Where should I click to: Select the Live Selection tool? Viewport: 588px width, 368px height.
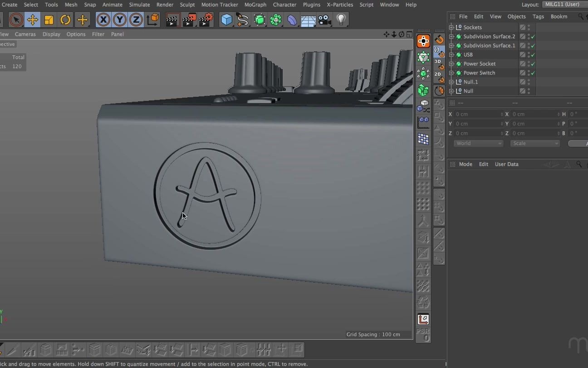tap(16, 20)
